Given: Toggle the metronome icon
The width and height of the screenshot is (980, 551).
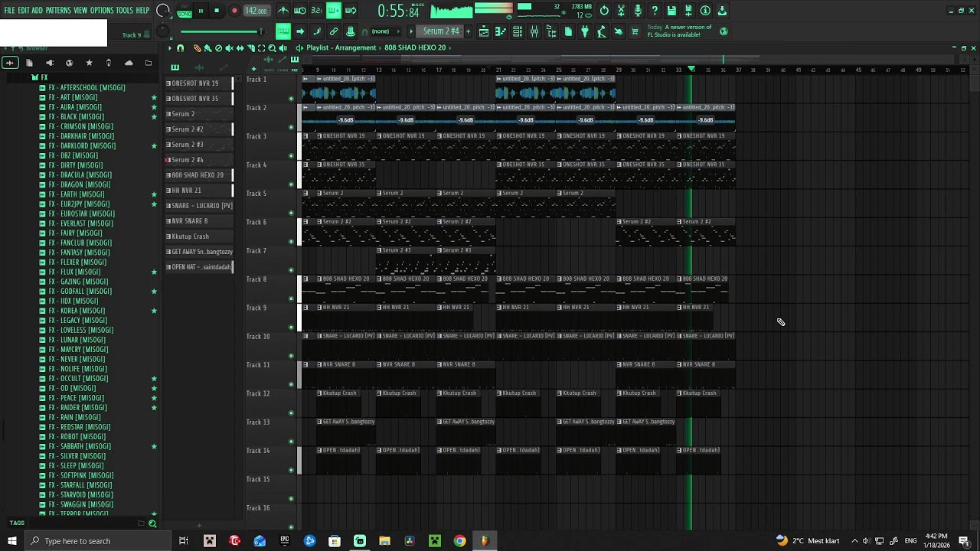Looking at the screenshot, I should click(283, 11).
